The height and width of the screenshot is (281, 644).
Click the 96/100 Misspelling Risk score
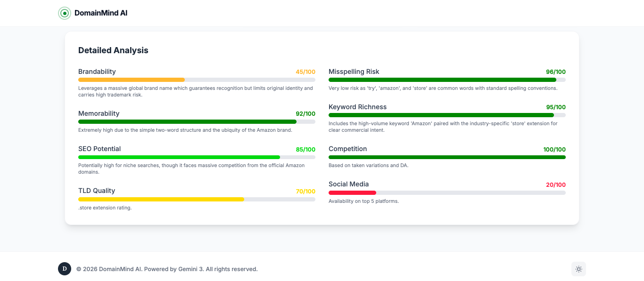[556, 72]
